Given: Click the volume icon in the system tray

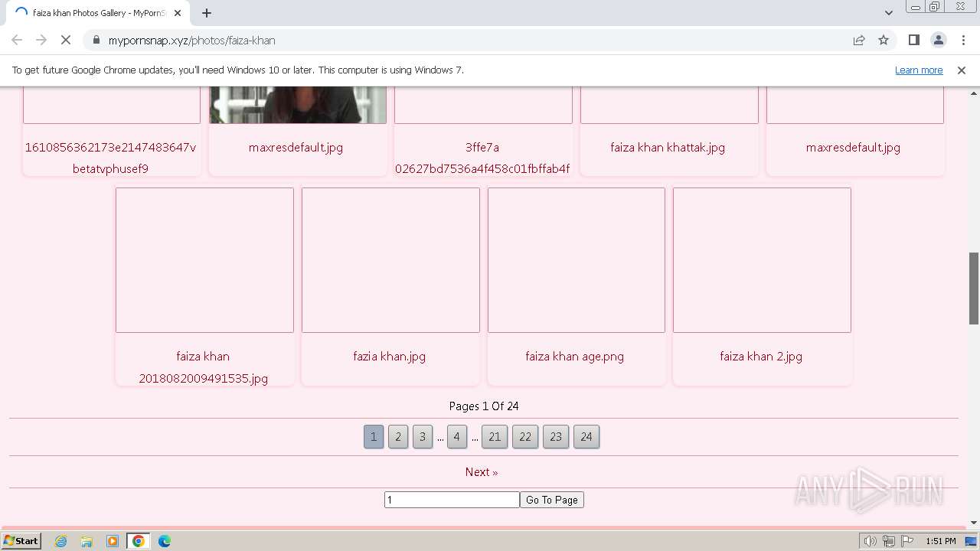Looking at the screenshot, I should tap(871, 541).
